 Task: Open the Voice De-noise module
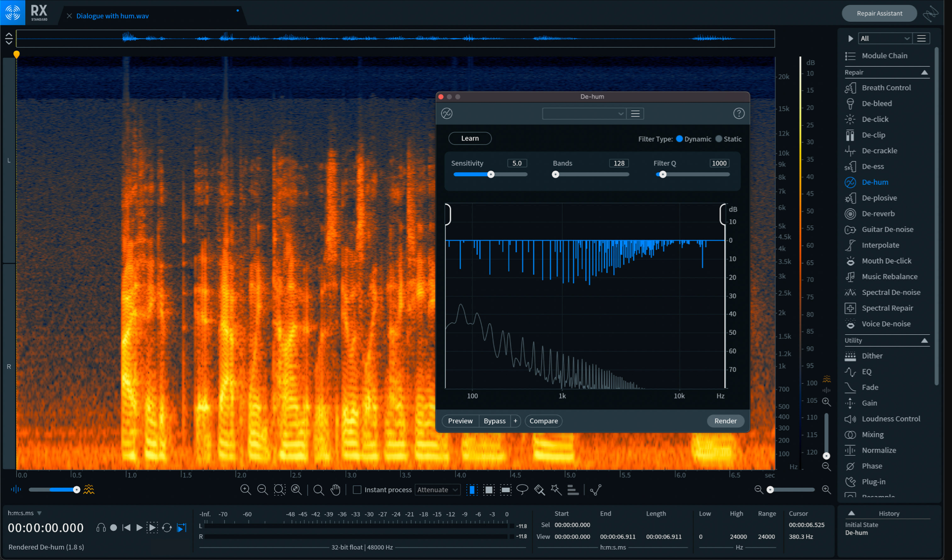(x=886, y=323)
